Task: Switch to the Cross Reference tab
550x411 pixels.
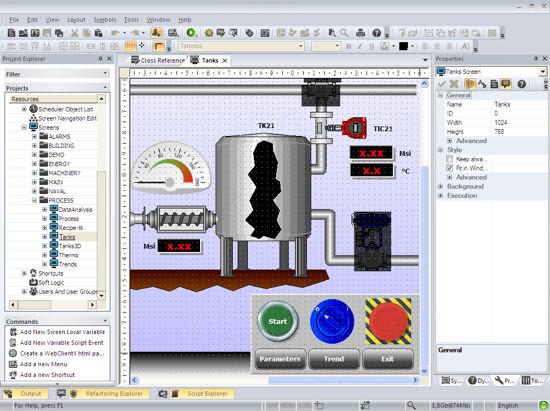Action: point(158,60)
